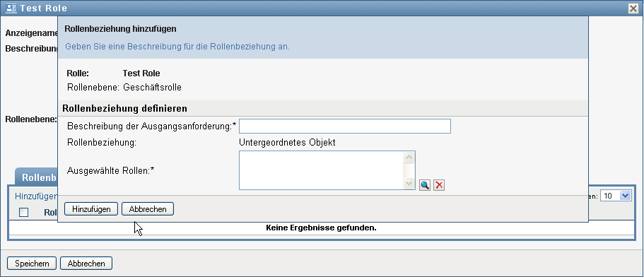This screenshot has width=644, height=277.
Task: Open the rows-per-page dropdown showing 10
Action: tap(615, 196)
